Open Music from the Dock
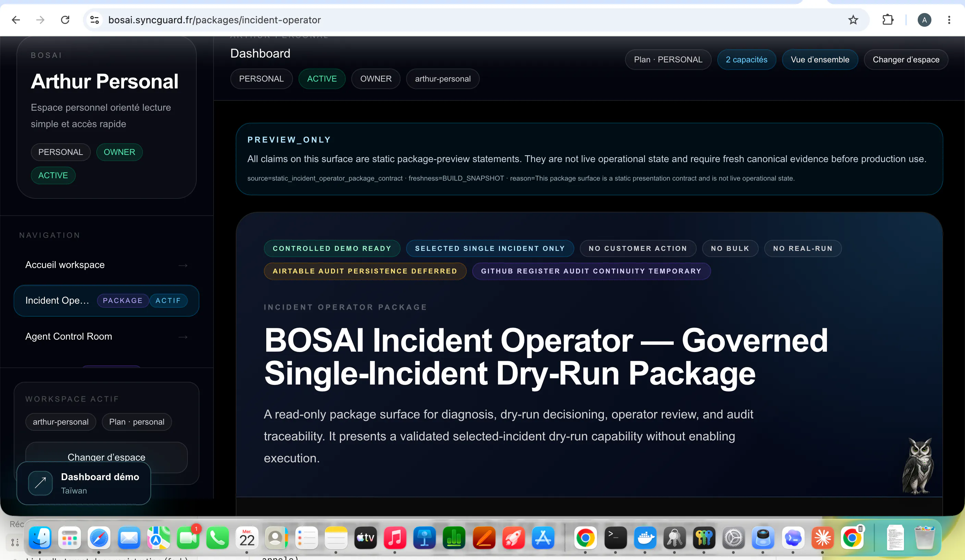 (x=395, y=538)
